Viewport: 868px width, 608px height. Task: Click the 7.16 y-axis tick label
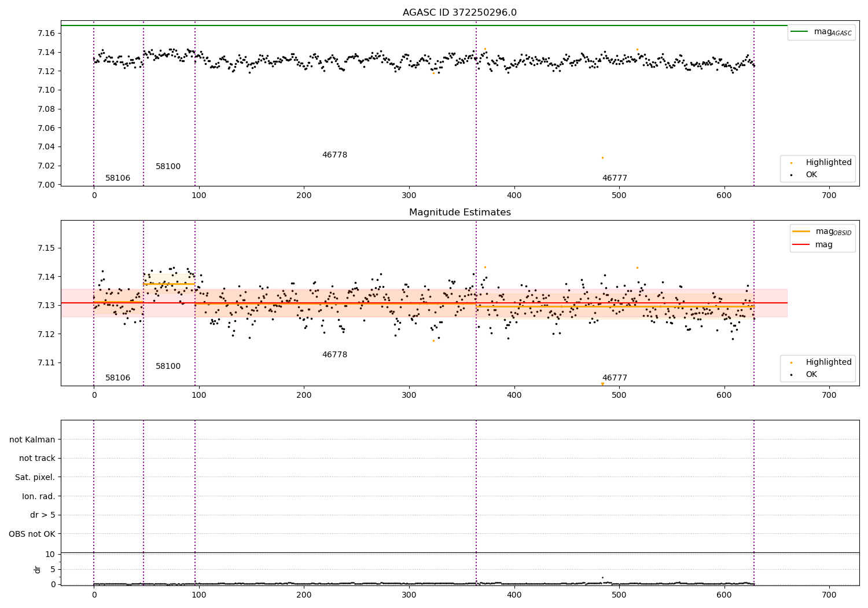46,34
